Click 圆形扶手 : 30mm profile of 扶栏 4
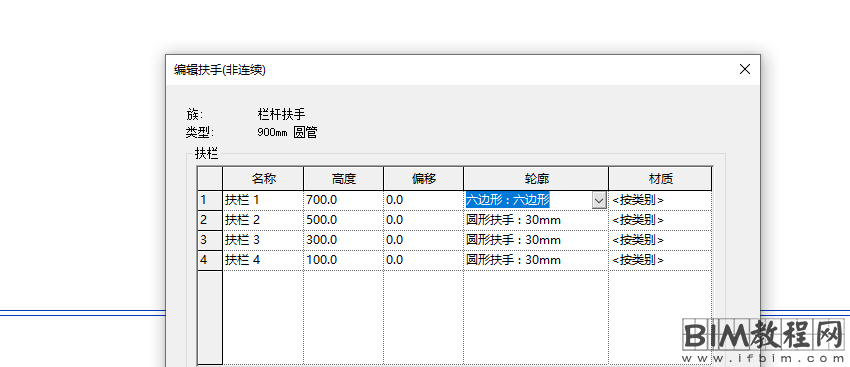 point(536,260)
